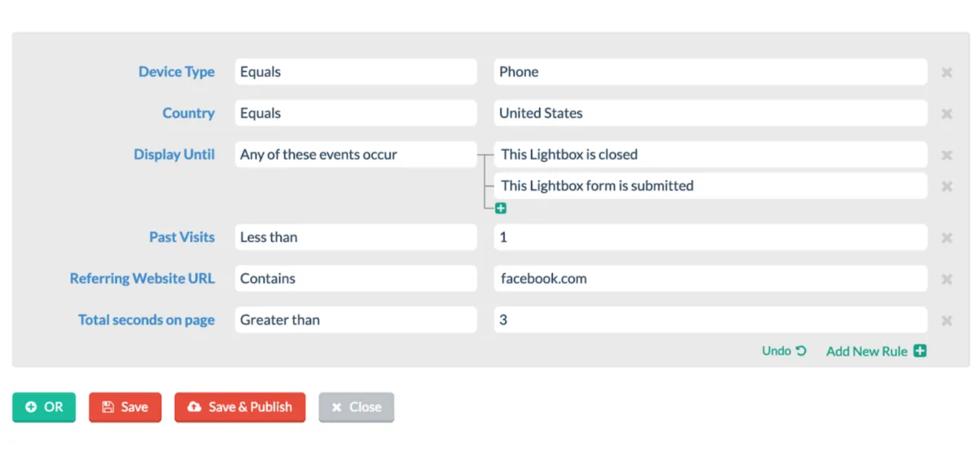Edit the facebook.com URL field

click(x=710, y=279)
